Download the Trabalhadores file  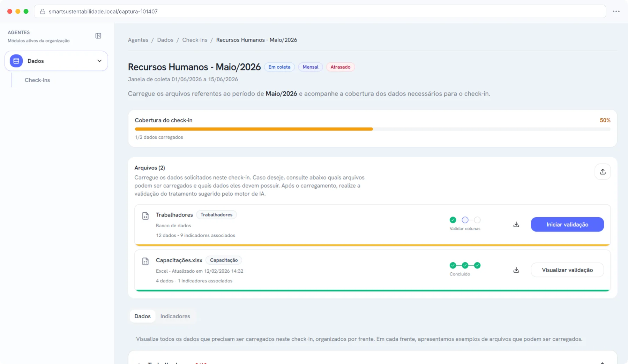click(516, 225)
